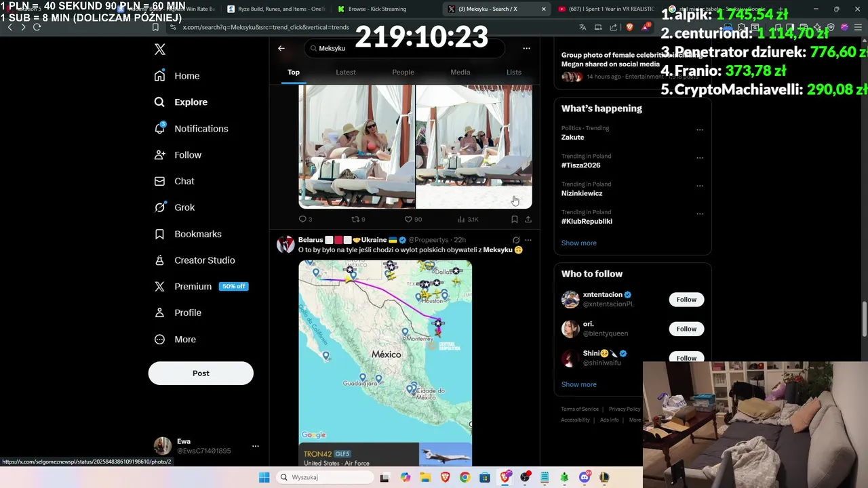
Task: Close the Meksyku Search X browser tab
Action: pos(544,9)
